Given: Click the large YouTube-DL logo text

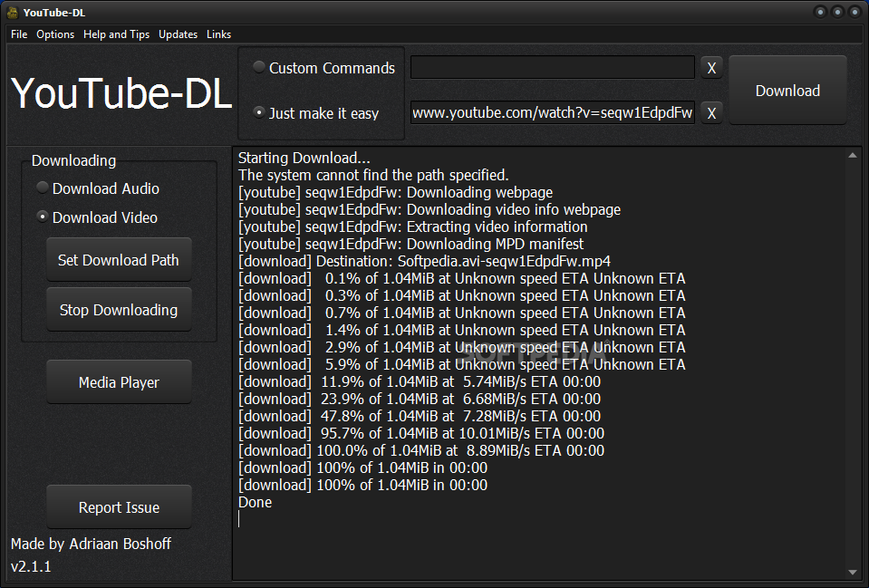Looking at the screenshot, I should click(121, 92).
